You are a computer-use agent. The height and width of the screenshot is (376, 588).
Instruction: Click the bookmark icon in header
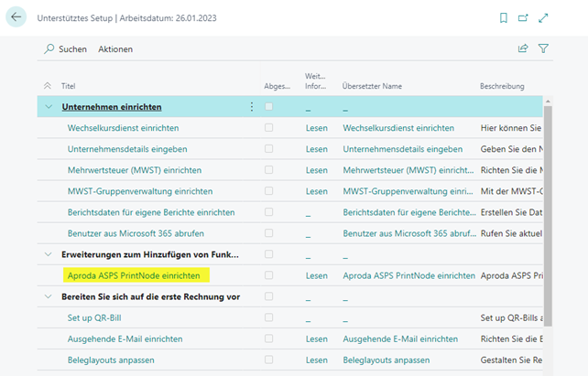503,17
